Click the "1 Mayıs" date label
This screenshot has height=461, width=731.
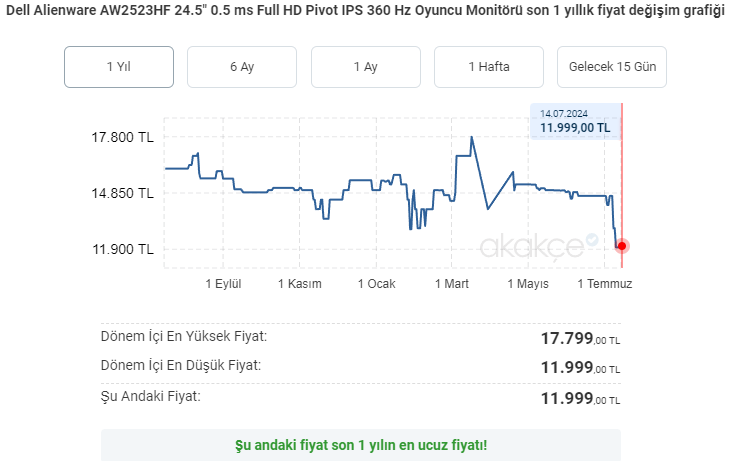pos(528,284)
